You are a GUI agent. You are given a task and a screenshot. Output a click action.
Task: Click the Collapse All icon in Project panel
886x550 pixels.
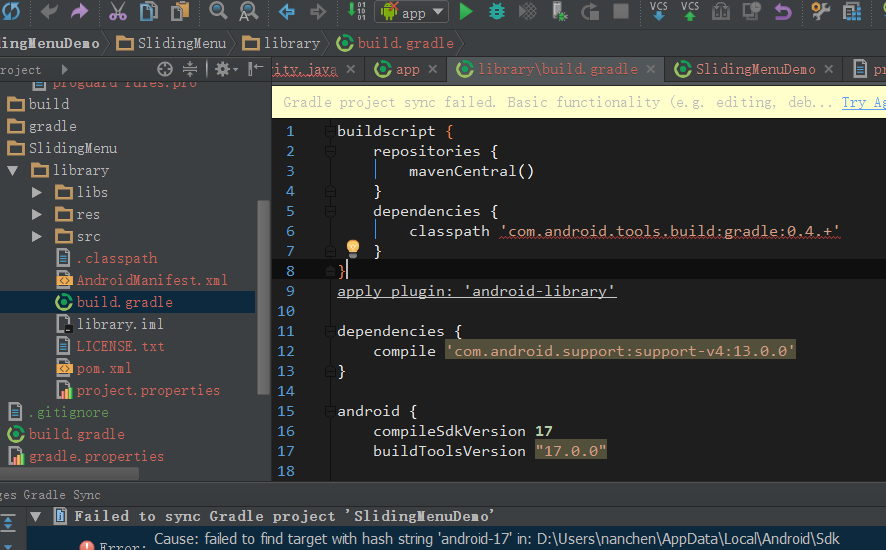(190, 69)
